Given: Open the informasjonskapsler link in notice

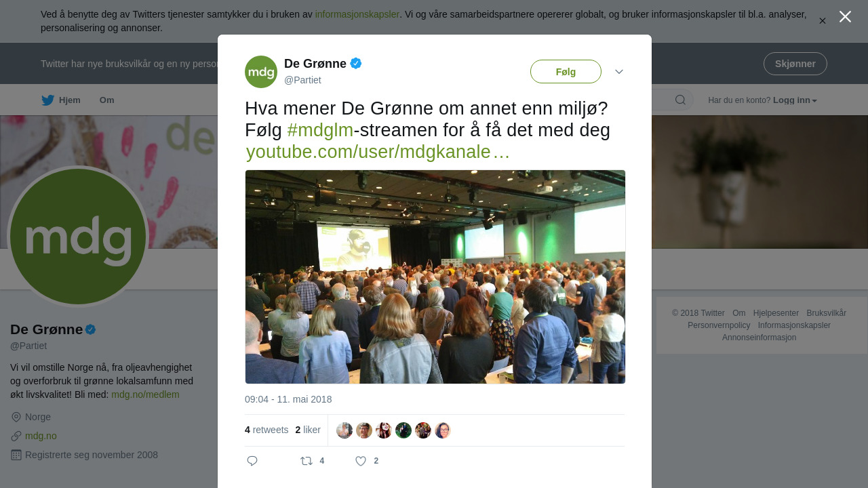Looking at the screenshot, I should 357,14.
